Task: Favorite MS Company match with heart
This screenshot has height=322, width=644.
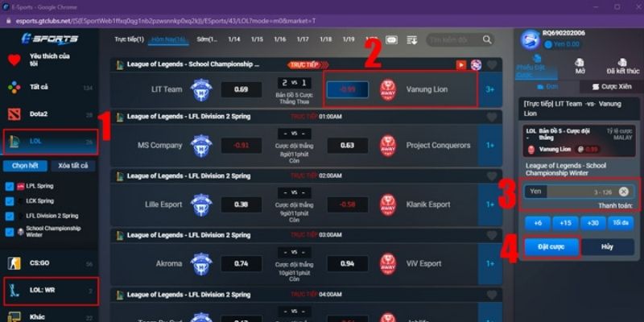Action: (492, 117)
